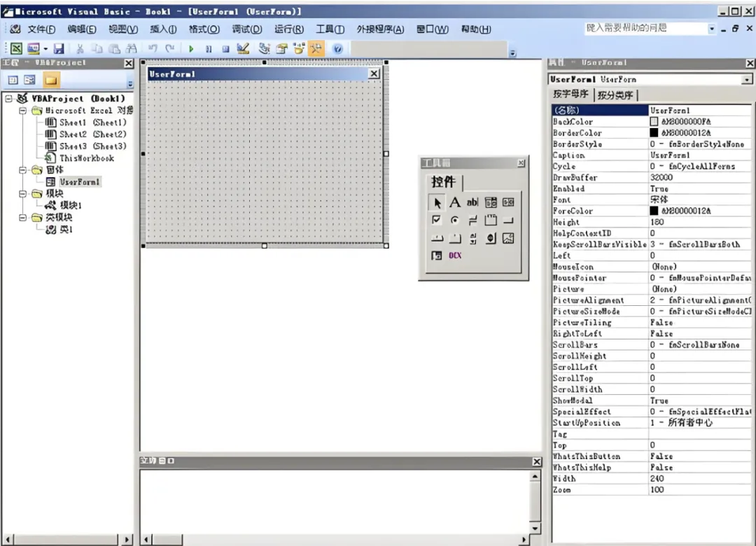Image resolution: width=756 pixels, height=546 pixels.
Task: Select the SpinButton tool in the toolbox
Action: [x=491, y=238]
